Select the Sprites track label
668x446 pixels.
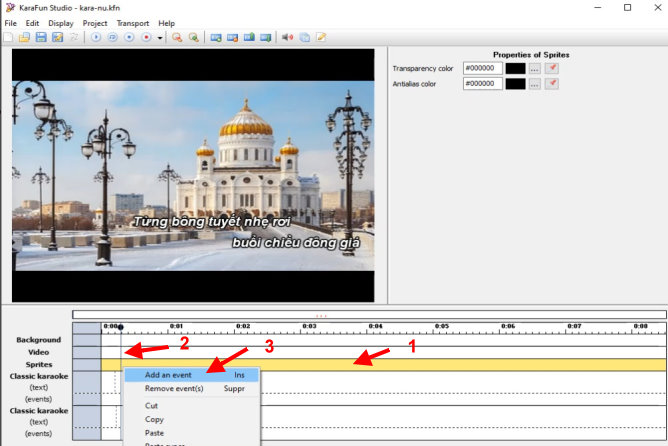click(35, 364)
